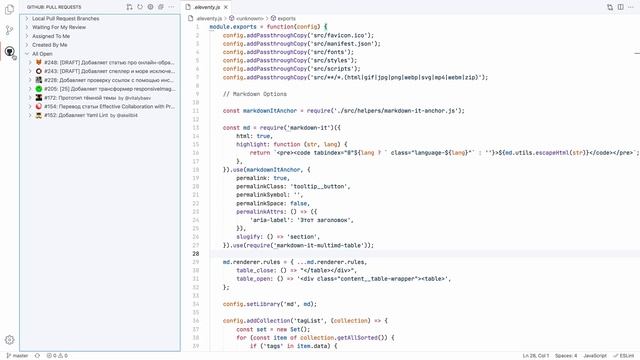The width and height of the screenshot is (640, 360).
Task: Open the Manage gear in the activity bar
Action: [x=9, y=340]
